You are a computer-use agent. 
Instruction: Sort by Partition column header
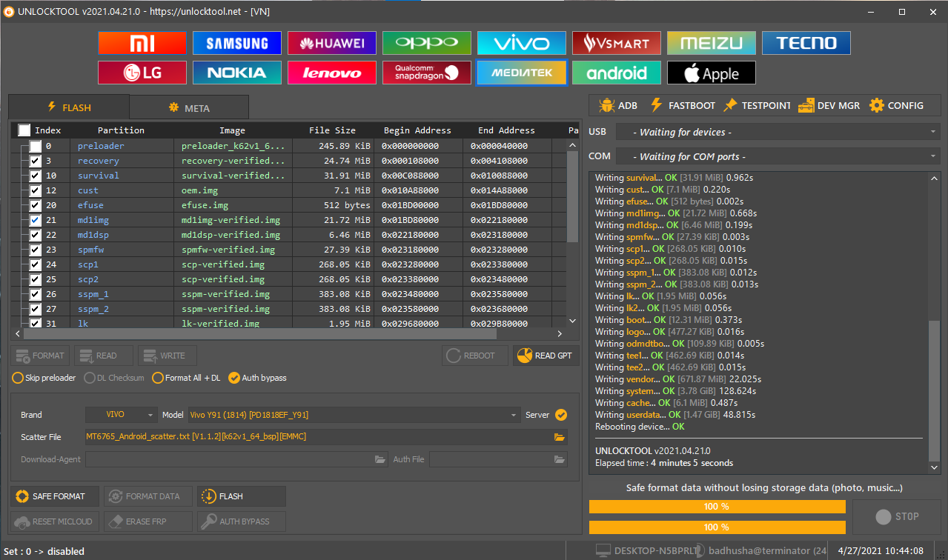[121, 130]
